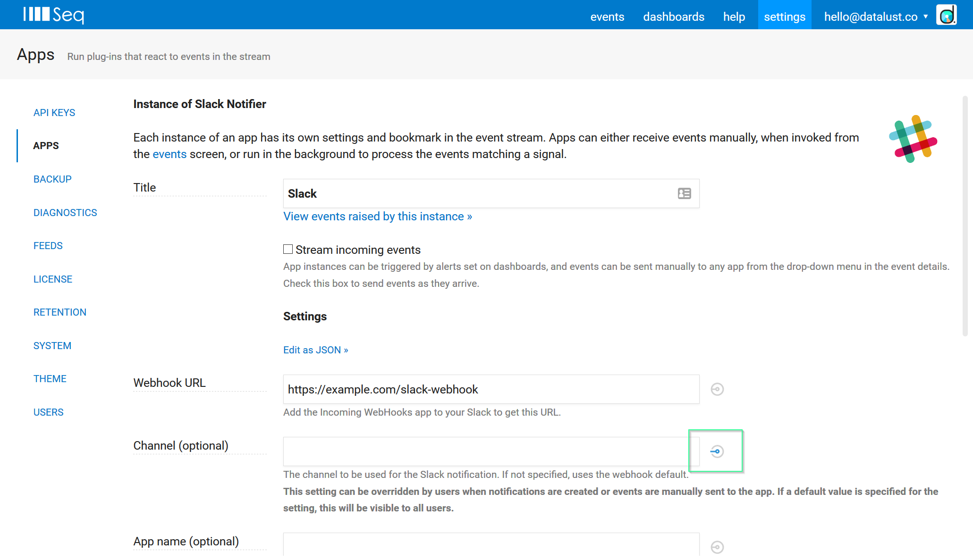Click the 'Webhook URL' label

point(169,383)
